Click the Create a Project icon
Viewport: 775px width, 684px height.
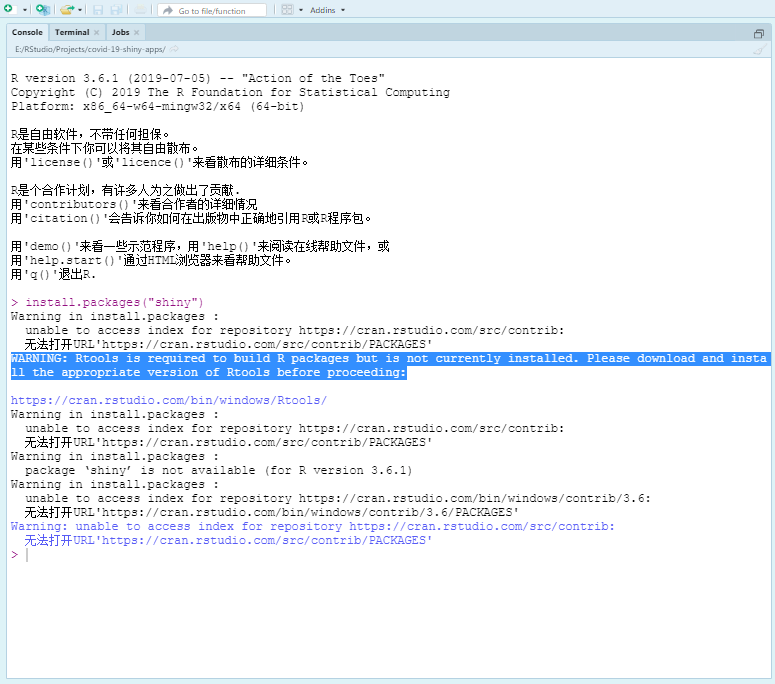(x=43, y=9)
